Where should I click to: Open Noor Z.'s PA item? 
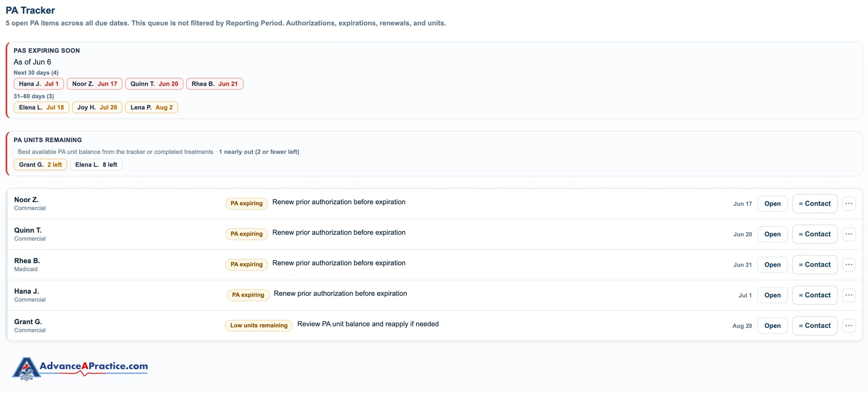click(773, 204)
